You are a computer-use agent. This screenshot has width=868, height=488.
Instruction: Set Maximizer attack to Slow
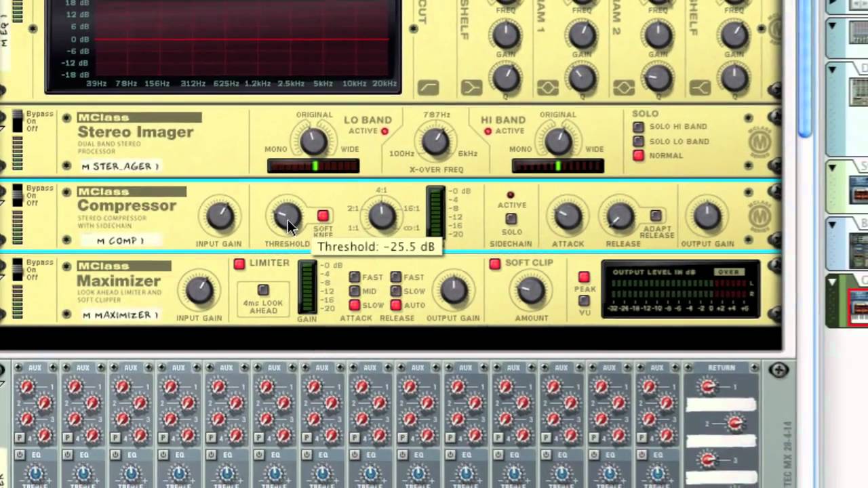(x=354, y=305)
